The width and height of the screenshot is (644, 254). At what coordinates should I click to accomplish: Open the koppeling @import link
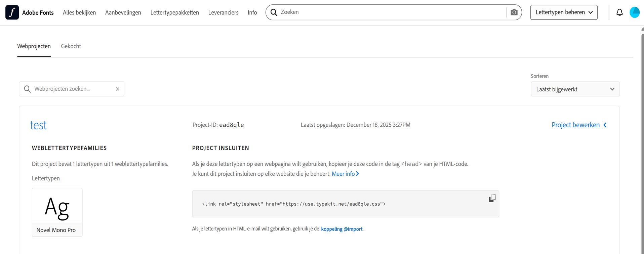pos(342,229)
